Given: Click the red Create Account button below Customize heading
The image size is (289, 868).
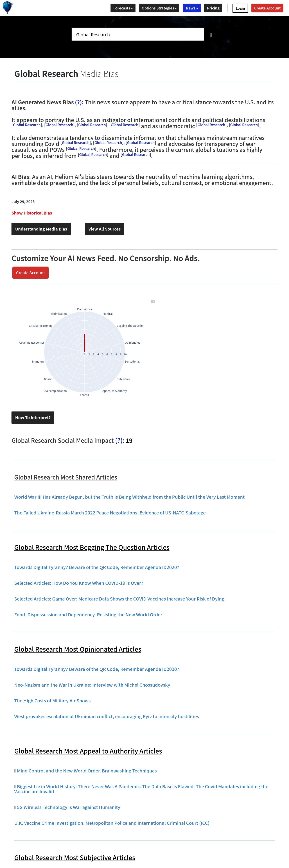Looking at the screenshot, I should click(x=30, y=273).
